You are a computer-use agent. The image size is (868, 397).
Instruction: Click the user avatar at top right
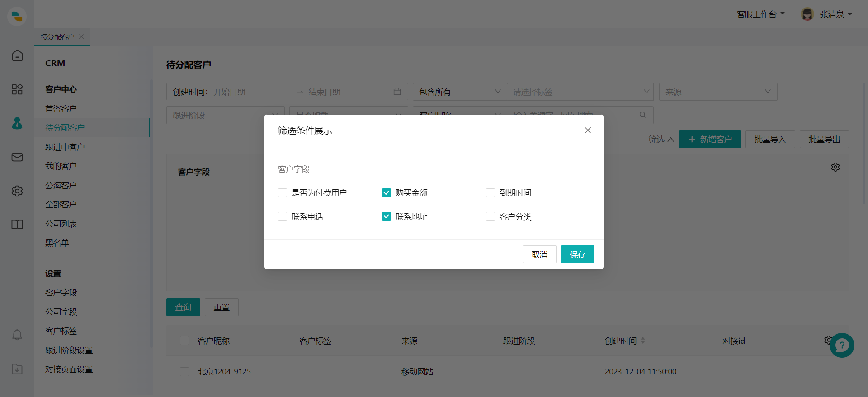807,14
